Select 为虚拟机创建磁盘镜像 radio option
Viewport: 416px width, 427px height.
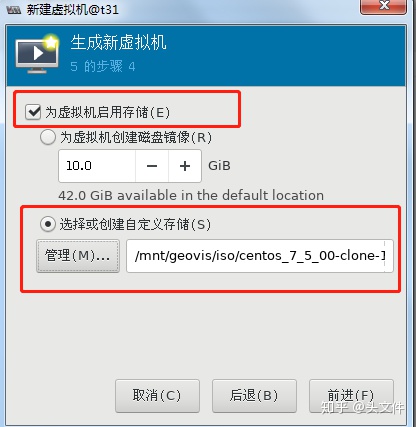(x=48, y=137)
